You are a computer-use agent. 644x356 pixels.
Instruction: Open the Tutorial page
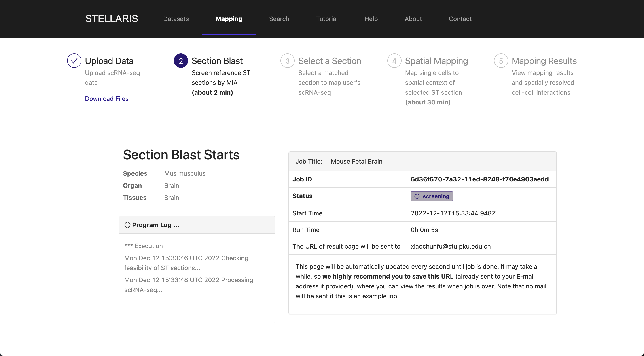point(327,19)
